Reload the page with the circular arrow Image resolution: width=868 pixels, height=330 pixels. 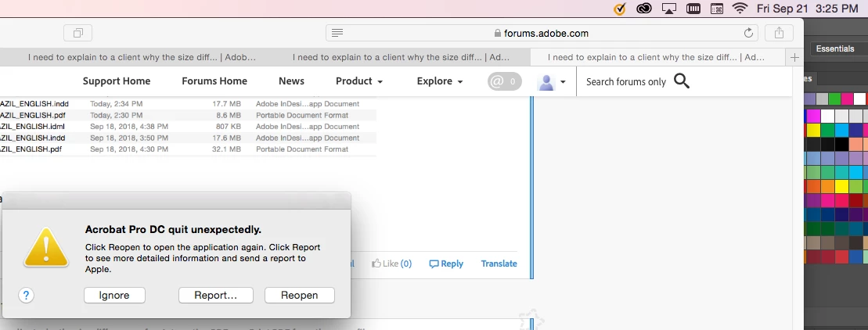[x=748, y=33]
